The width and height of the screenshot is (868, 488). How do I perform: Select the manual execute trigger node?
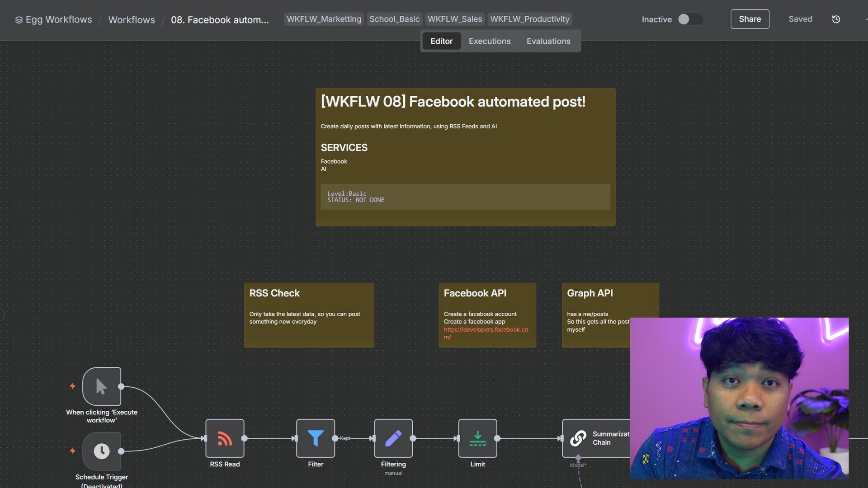[102, 386]
